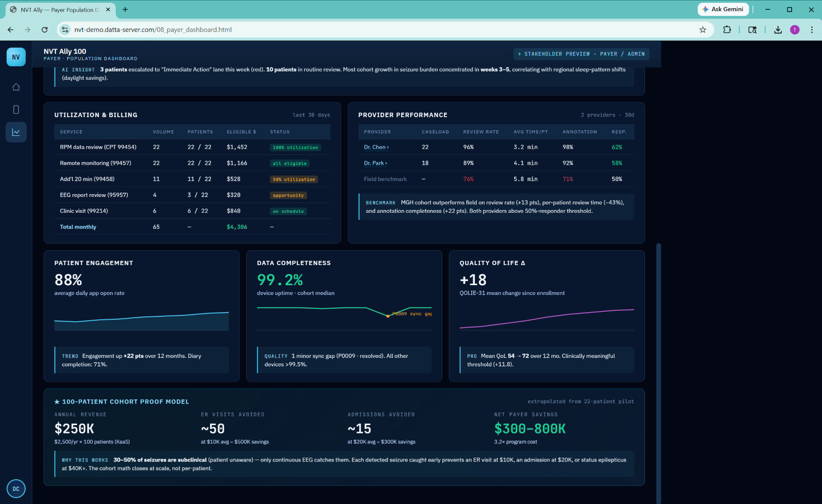Viewport: 822px width, 504px height.
Task: Click the $250K annual revenue figure
Action: point(74,428)
